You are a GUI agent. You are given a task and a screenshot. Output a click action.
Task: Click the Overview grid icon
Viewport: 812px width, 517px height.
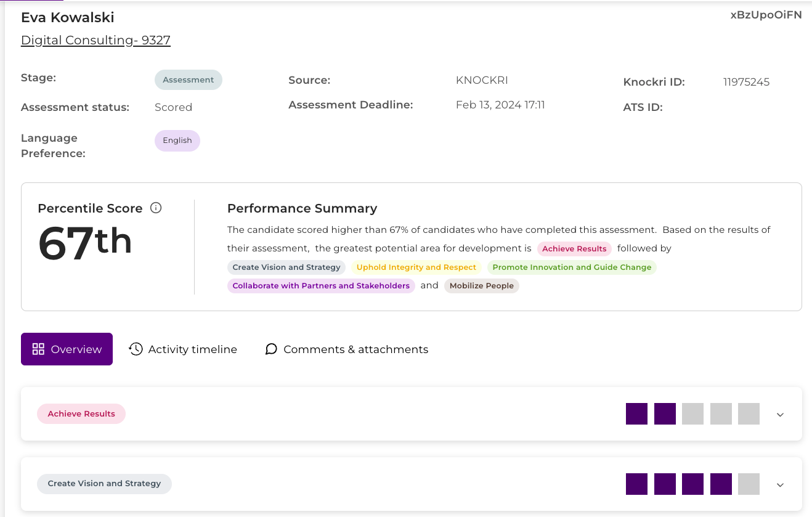coord(38,349)
